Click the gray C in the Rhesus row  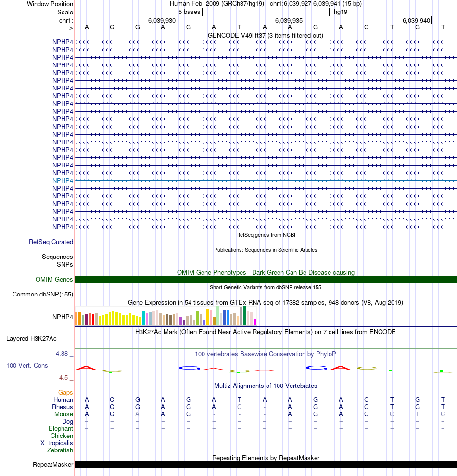[x=240, y=407]
